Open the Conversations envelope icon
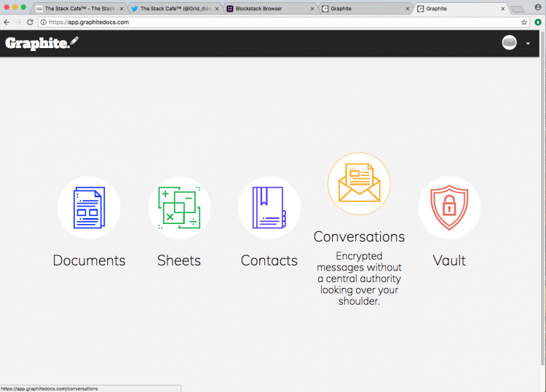This screenshot has height=392, width=546. point(359,184)
